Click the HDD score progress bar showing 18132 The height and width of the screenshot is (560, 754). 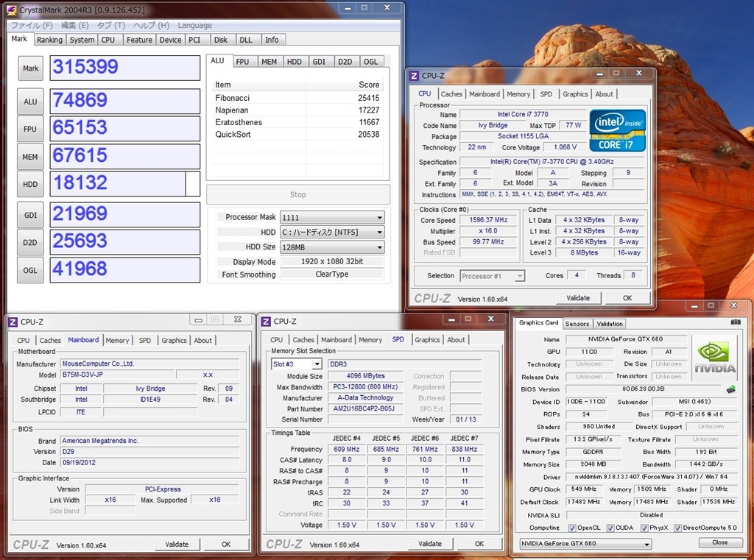click(125, 184)
